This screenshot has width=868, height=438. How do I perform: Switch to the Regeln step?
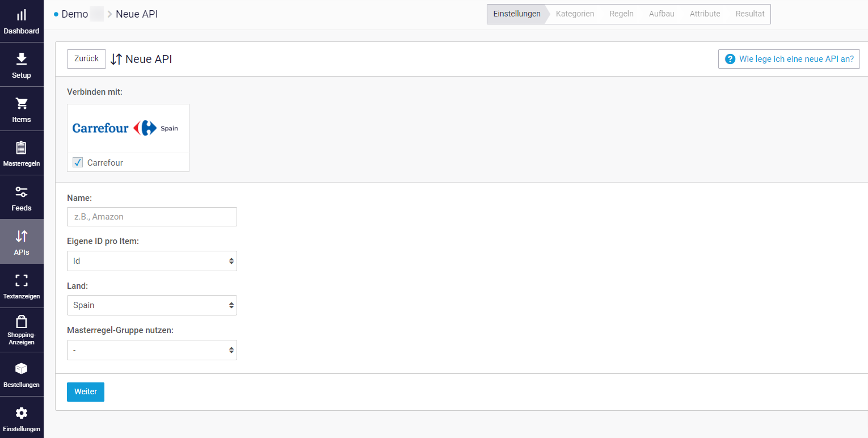[x=622, y=14]
